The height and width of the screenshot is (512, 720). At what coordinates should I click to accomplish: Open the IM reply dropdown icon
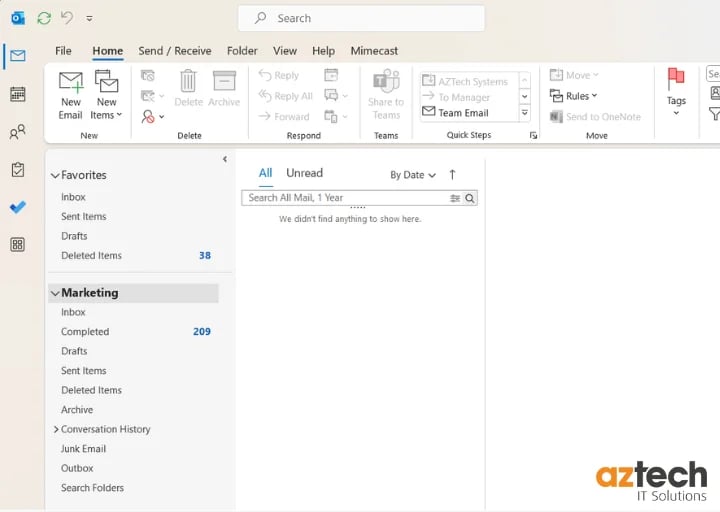click(x=336, y=96)
